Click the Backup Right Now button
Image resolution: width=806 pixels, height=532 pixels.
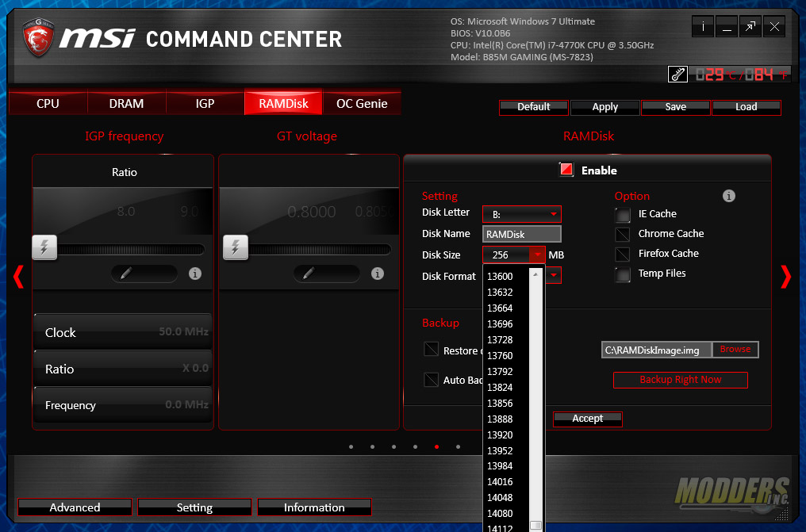tap(680, 380)
